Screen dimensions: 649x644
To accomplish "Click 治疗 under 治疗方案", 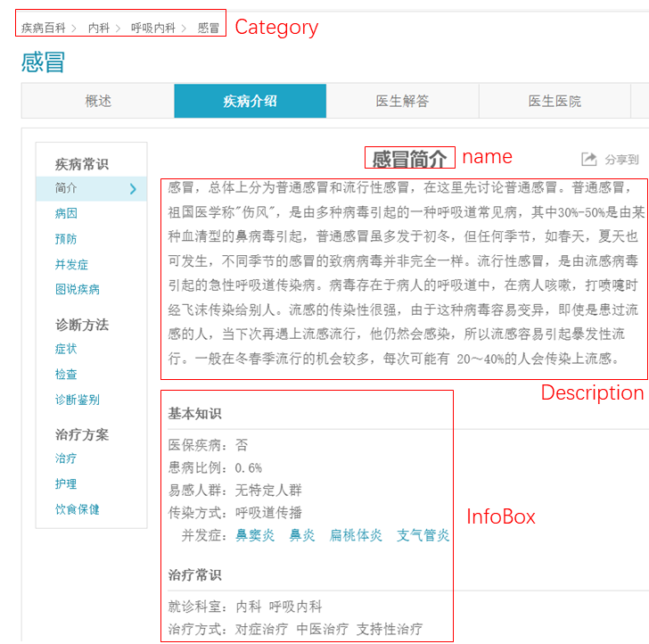I will click(x=66, y=458).
